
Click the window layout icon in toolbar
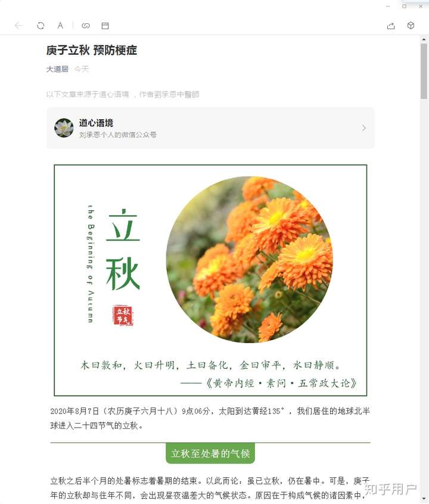click(x=105, y=26)
